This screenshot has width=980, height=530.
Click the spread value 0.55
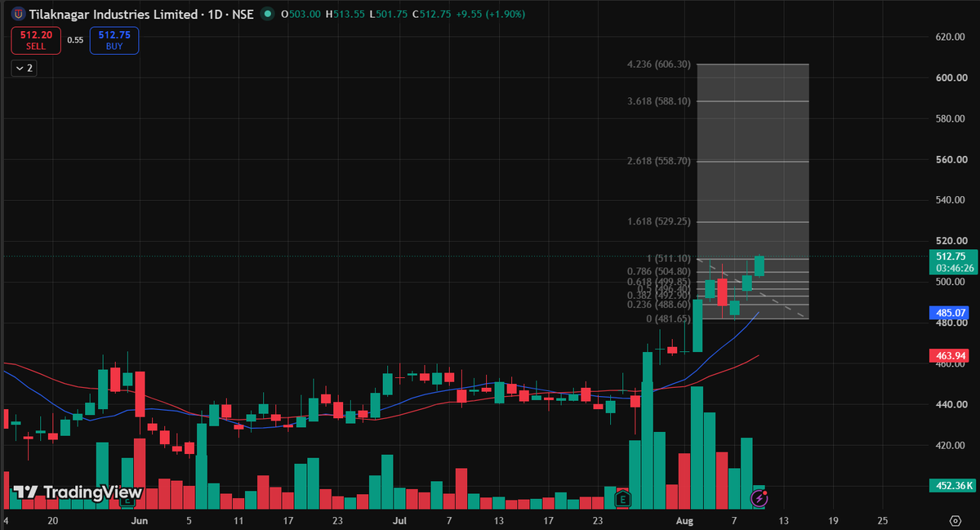[75, 40]
